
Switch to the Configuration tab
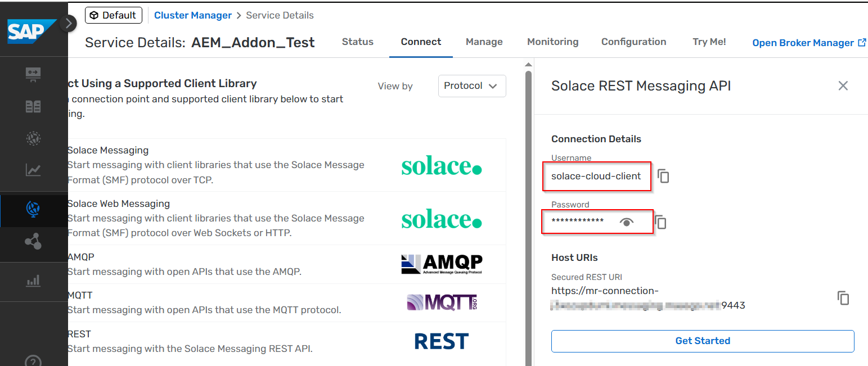[634, 42]
